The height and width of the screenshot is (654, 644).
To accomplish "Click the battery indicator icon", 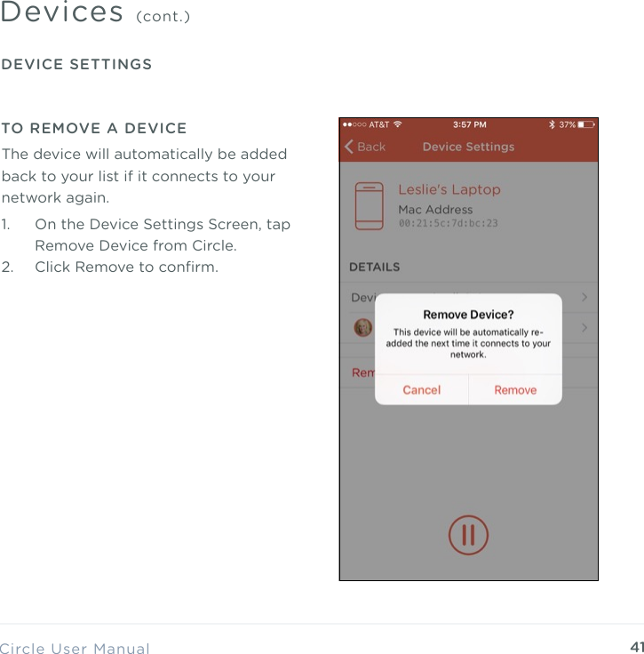I will 586,124.
